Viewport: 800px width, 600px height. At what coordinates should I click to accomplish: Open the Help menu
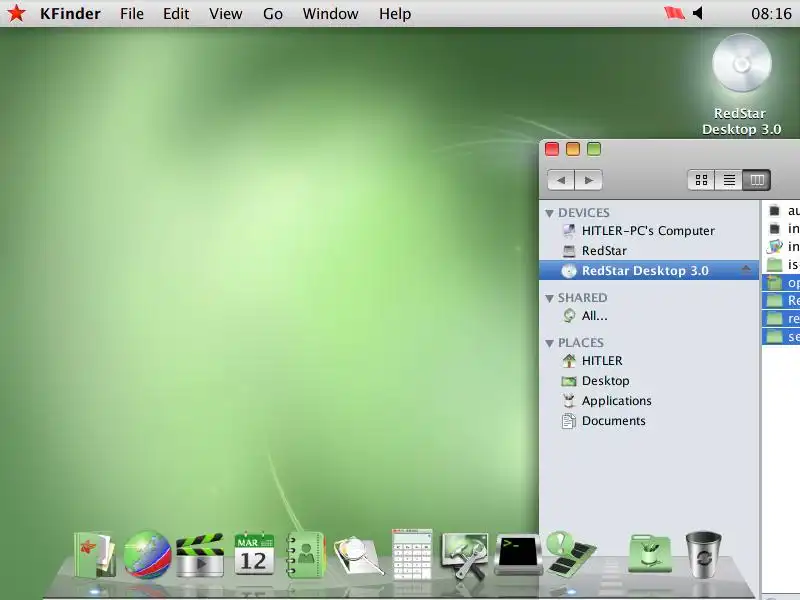pyautogui.click(x=395, y=14)
